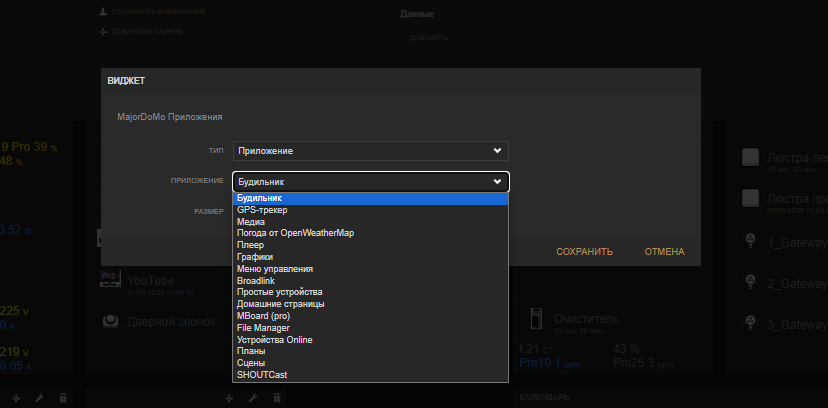Viewport: 828px width, 408px height.
Task: Click the Очиститель air purifier icon
Action: (x=535, y=320)
